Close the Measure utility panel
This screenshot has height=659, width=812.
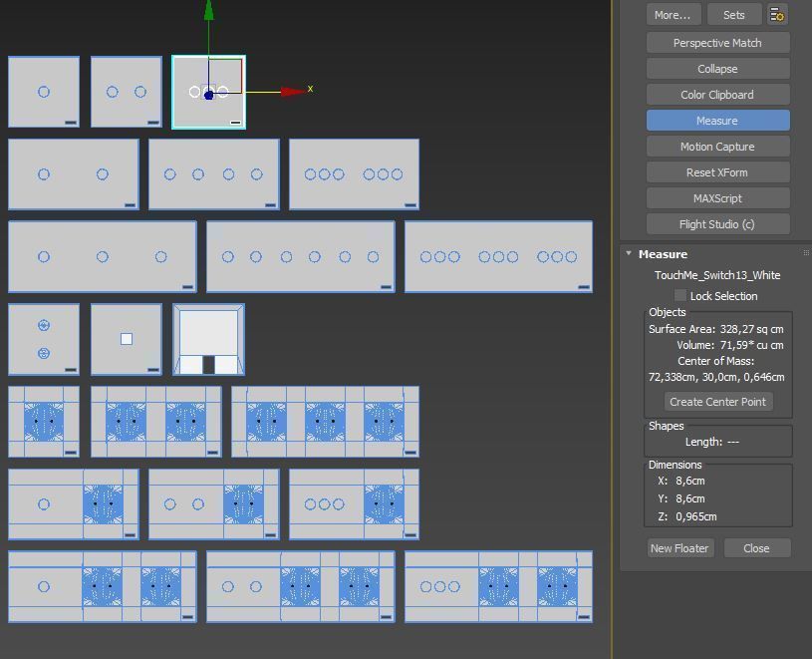[x=756, y=548]
